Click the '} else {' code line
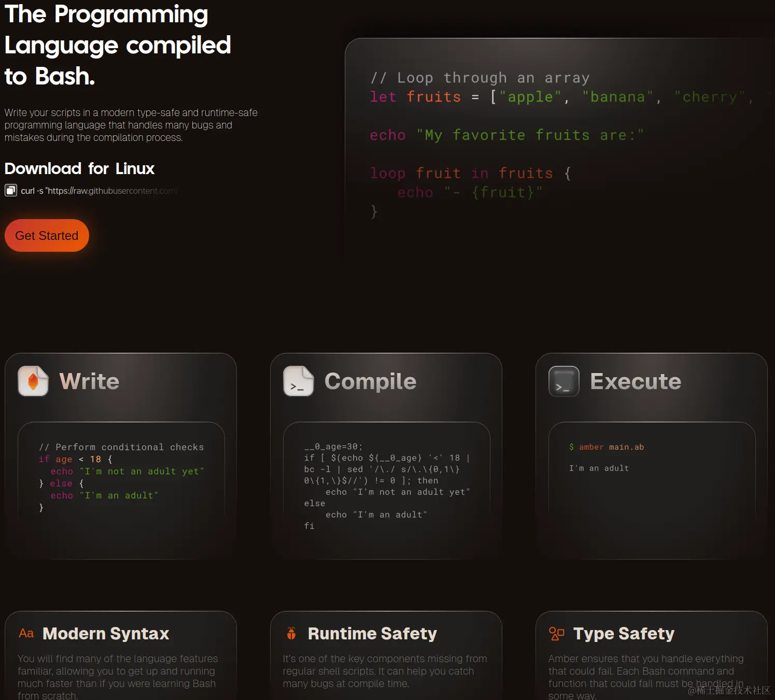 pos(61,483)
